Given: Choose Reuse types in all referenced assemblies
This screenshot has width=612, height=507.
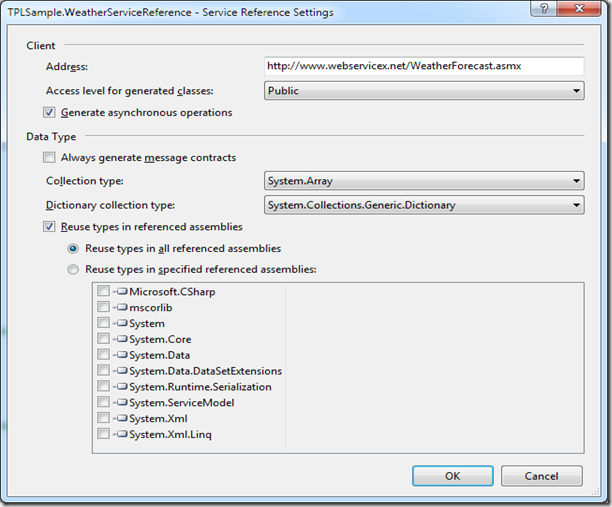Looking at the screenshot, I should point(73,248).
